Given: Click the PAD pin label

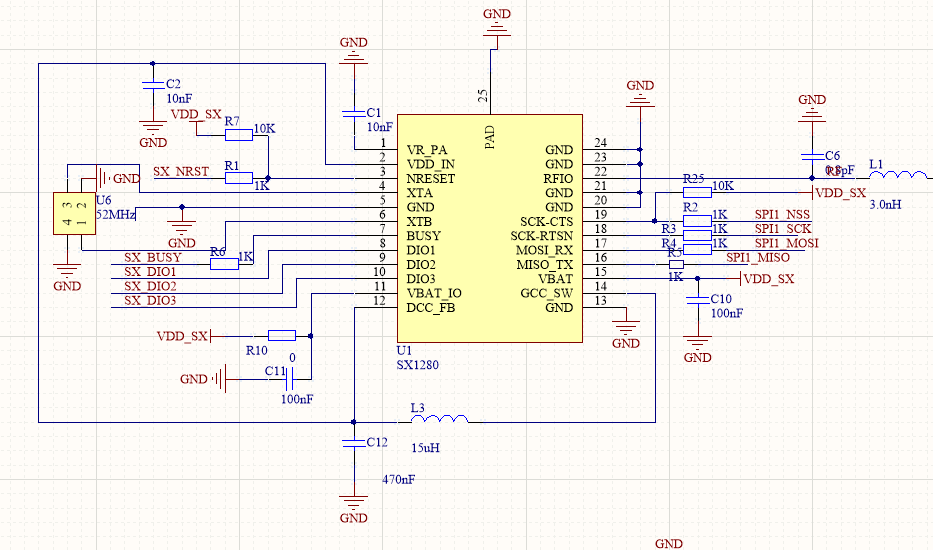Looking at the screenshot, I should tap(490, 137).
